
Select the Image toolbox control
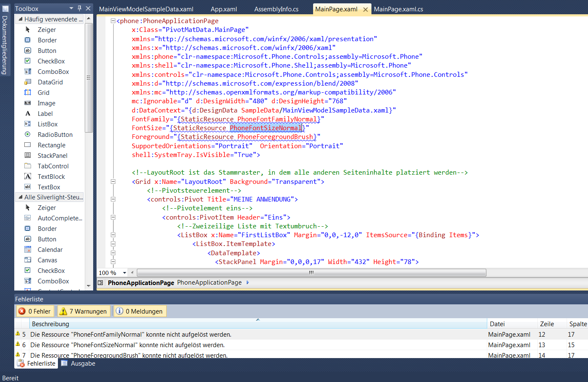pos(47,103)
